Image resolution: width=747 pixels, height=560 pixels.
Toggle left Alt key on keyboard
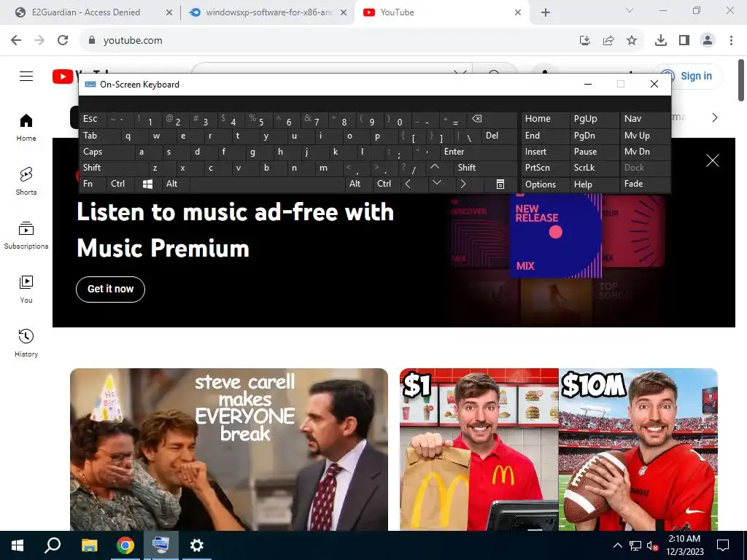(x=175, y=184)
